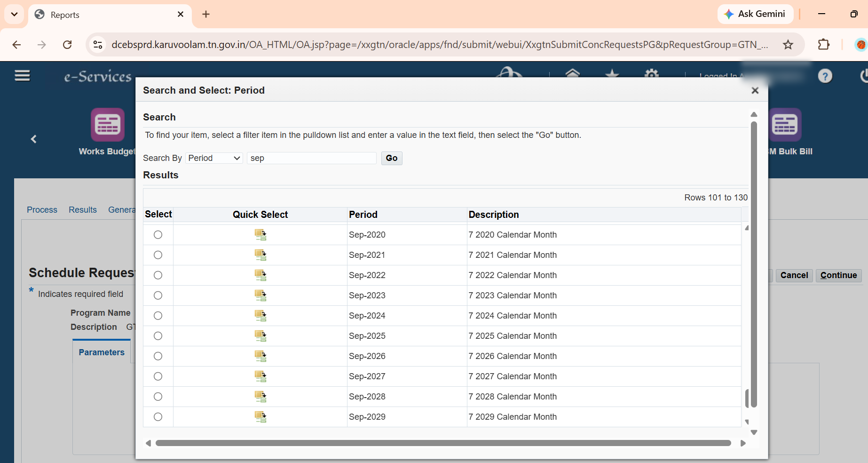Screen dimensions: 868x463
Task: Open the Bulk Bill tile icon
Action: coord(785,125)
